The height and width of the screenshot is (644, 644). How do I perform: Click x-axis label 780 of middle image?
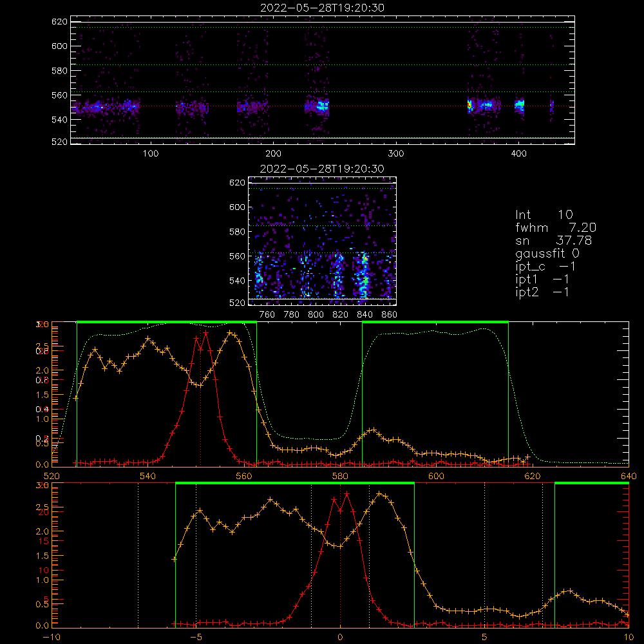(x=292, y=315)
